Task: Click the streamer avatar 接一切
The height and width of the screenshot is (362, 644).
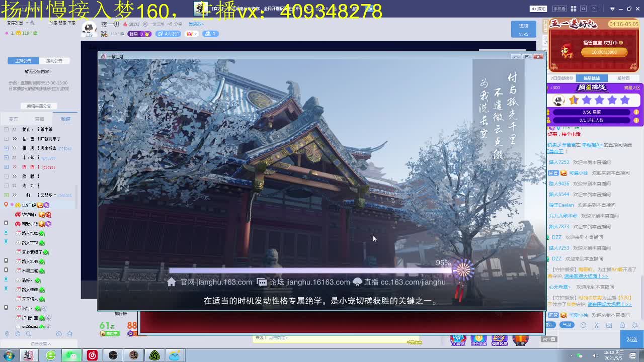Action: (x=89, y=28)
